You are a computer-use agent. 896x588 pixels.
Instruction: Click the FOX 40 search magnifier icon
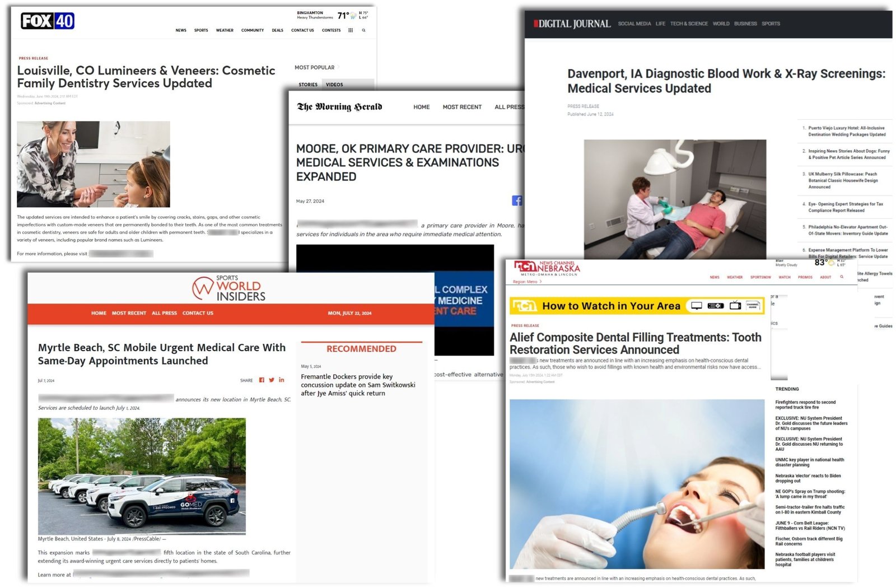(x=363, y=30)
